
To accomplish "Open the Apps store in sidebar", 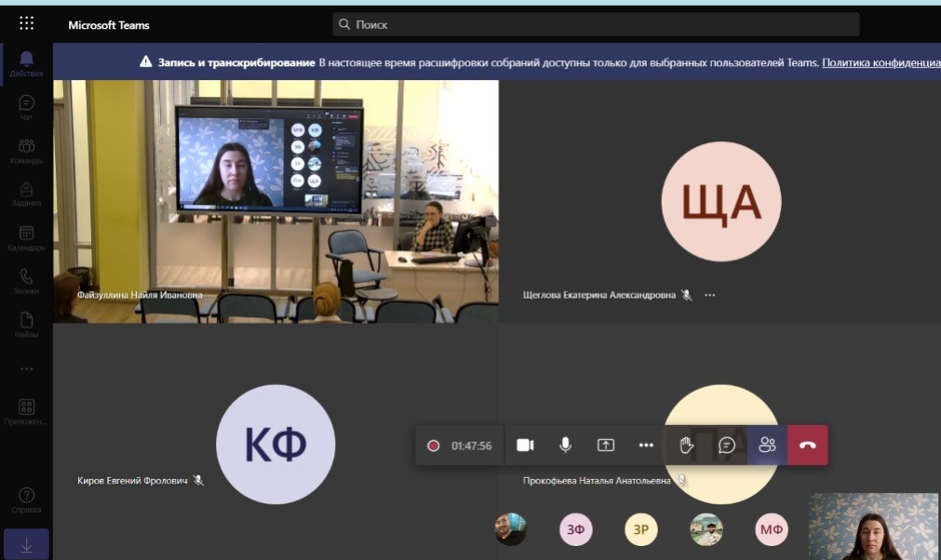I will (26, 411).
